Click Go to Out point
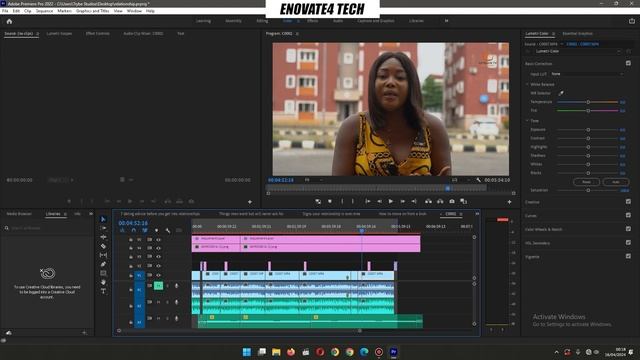The image size is (640, 360). coord(414,201)
